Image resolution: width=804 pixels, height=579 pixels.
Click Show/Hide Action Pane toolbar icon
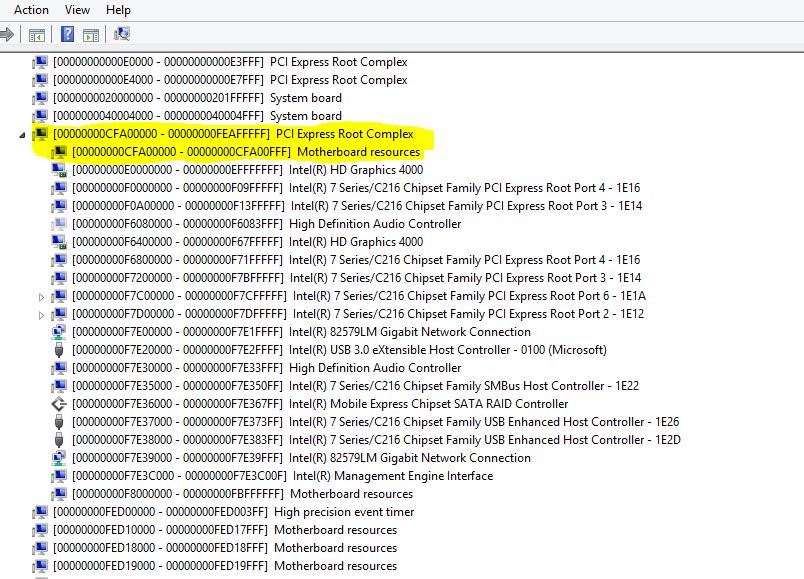coord(91,35)
